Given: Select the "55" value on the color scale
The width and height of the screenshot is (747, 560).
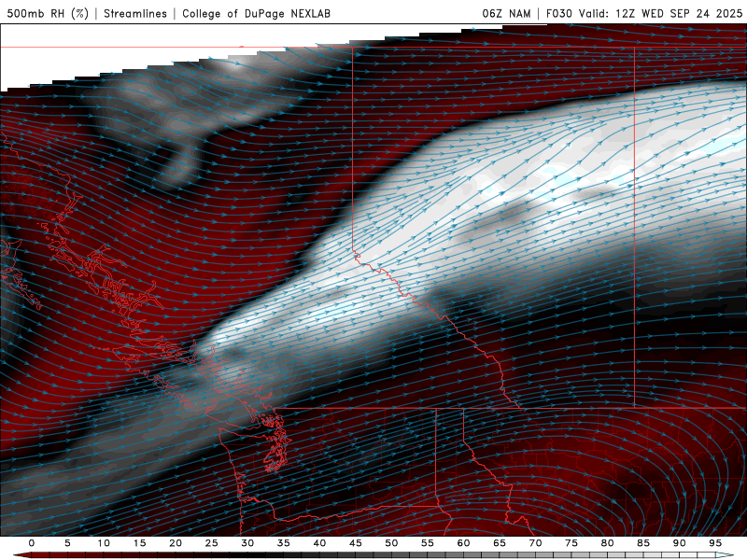Looking at the screenshot, I should (428, 543).
